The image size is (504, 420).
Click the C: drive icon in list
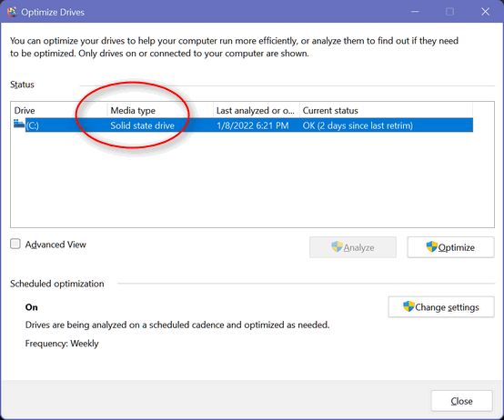pyautogui.click(x=19, y=124)
